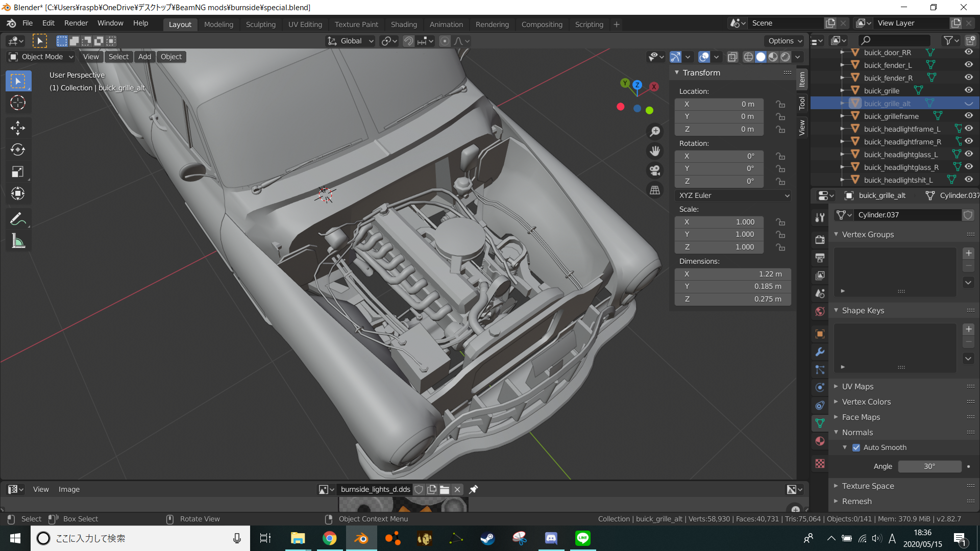Toggle snapping magnet in header

tap(408, 41)
